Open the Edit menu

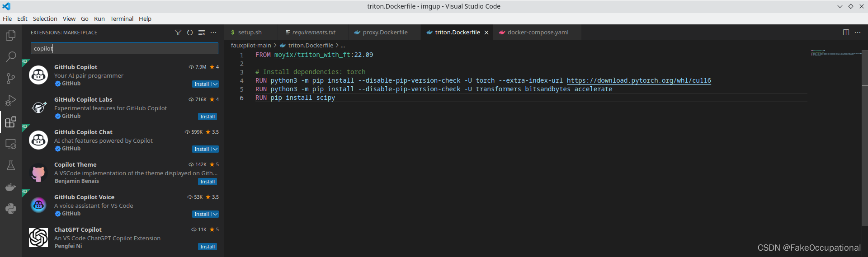22,19
